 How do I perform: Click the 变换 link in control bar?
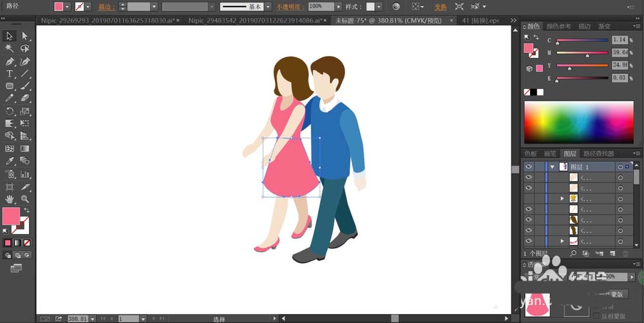click(x=440, y=6)
